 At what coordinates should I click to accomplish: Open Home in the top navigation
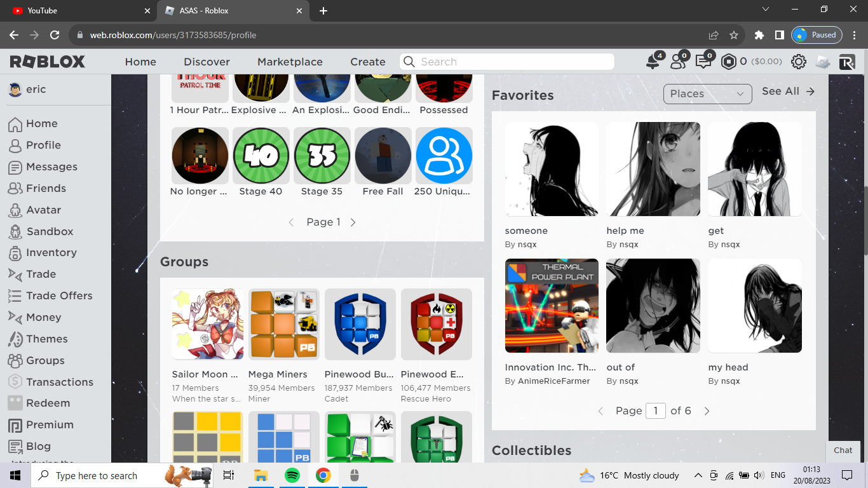(x=140, y=62)
